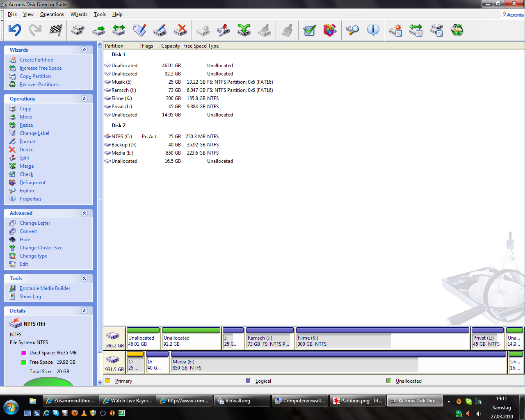Select Ramsch (J:) row in partition list

[x=189, y=90]
